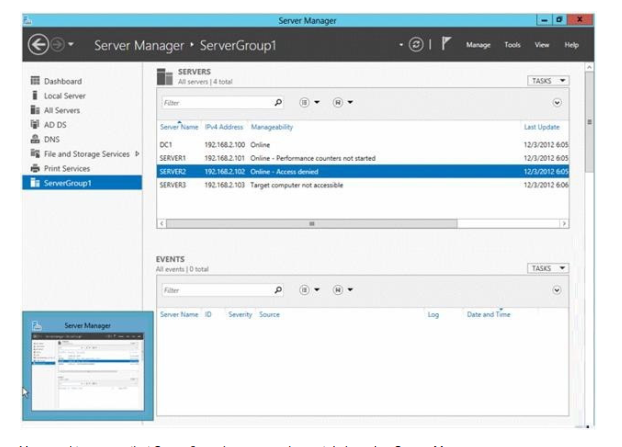Image resolution: width=622 pixels, height=447 pixels.
Task: Open the Events saved queries dropdown
Action: click(343, 290)
